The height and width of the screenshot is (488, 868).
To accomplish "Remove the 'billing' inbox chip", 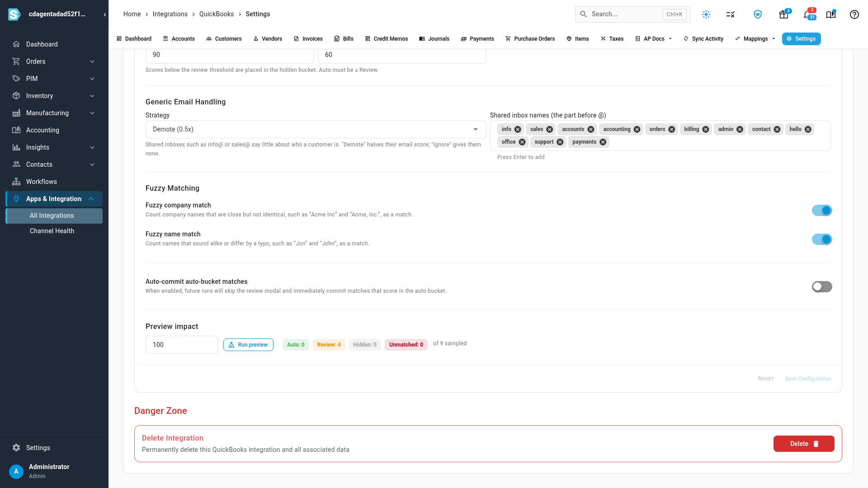I will (x=705, y=129).
